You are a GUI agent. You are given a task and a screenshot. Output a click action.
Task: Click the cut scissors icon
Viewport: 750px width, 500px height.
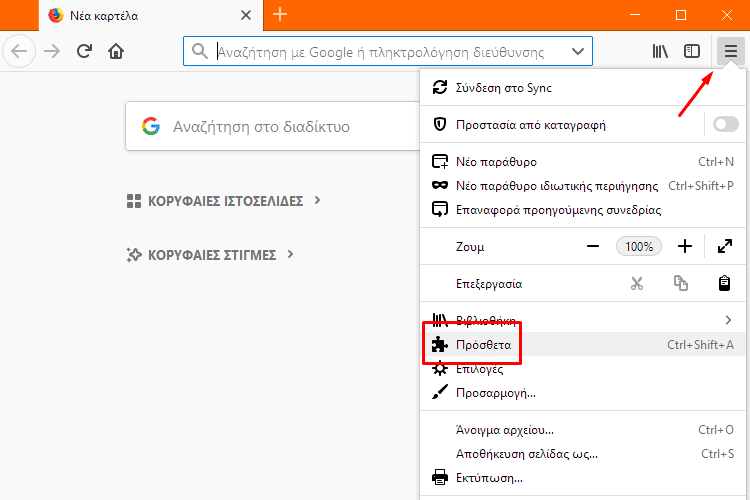pyautogui.click(x=637, y=284)
